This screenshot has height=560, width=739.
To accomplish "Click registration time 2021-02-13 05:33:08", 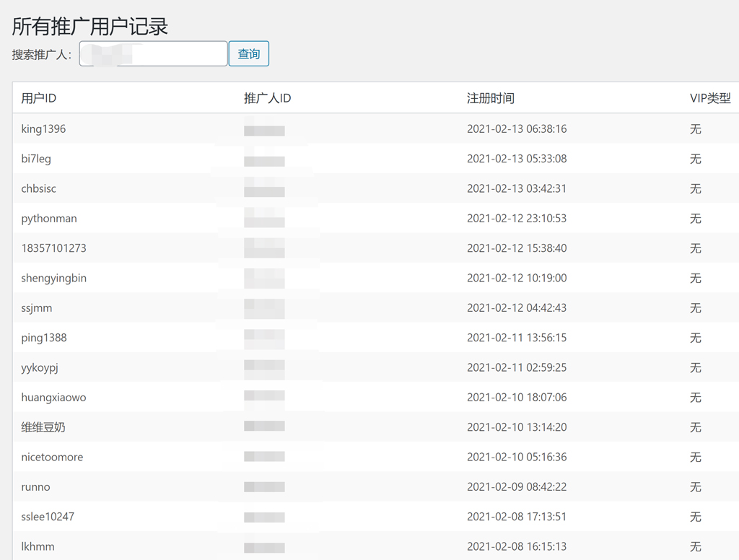I will pyautogui.click(x=517, y=159).
